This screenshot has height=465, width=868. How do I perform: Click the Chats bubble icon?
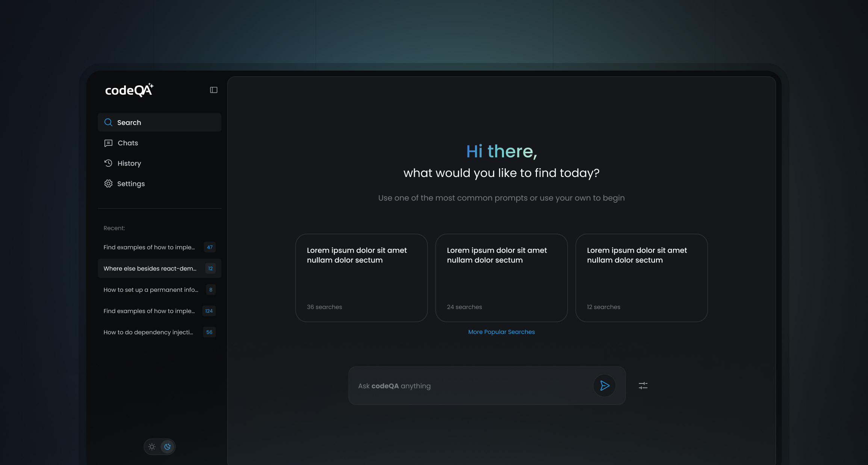[x=108, y=143]
